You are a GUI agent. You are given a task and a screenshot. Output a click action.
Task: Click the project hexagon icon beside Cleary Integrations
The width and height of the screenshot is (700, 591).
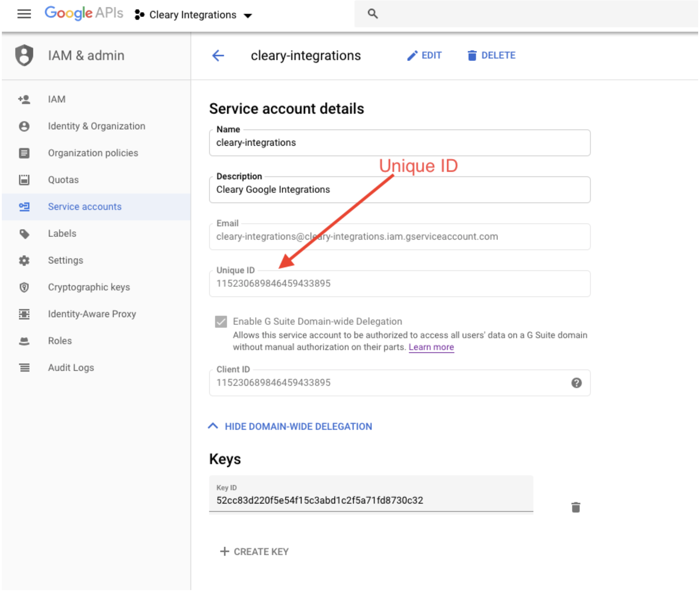(x=139, y=15)
